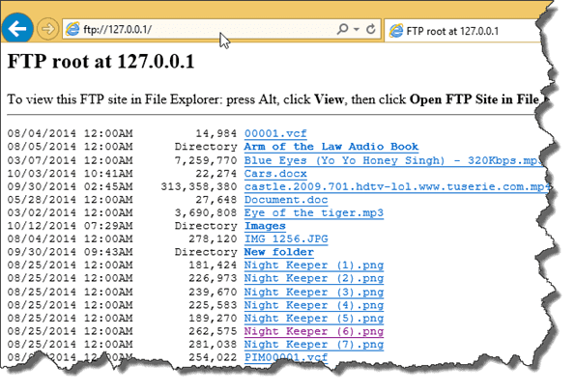Click the size value 22,274
Screen dimensions: 575x392
click(216, 174)
